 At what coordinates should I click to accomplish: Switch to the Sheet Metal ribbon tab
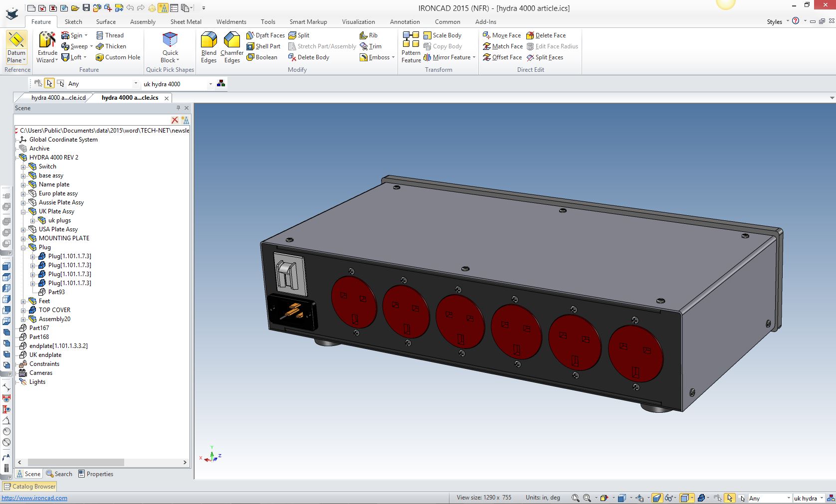186,22
